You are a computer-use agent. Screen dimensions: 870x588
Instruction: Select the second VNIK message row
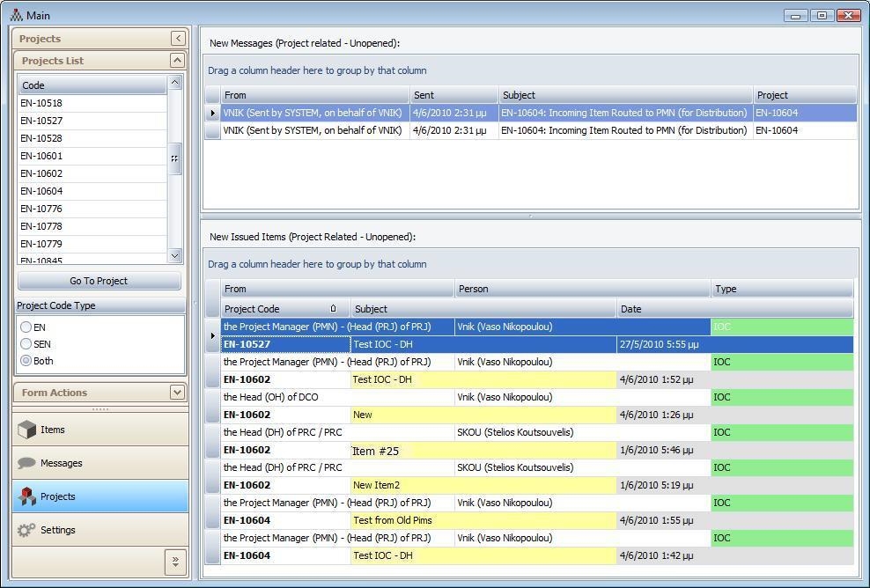click(x=313, y=130)
